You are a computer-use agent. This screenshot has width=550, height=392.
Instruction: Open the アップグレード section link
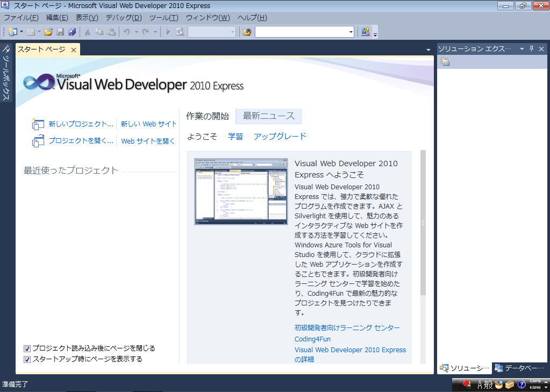pos(280,136)
